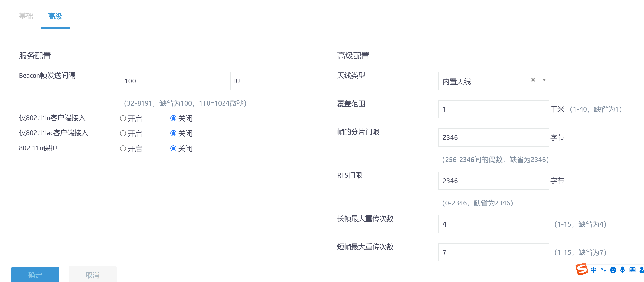Switch to the 基础 tab

pyautogui.click(x=26, y=16)
